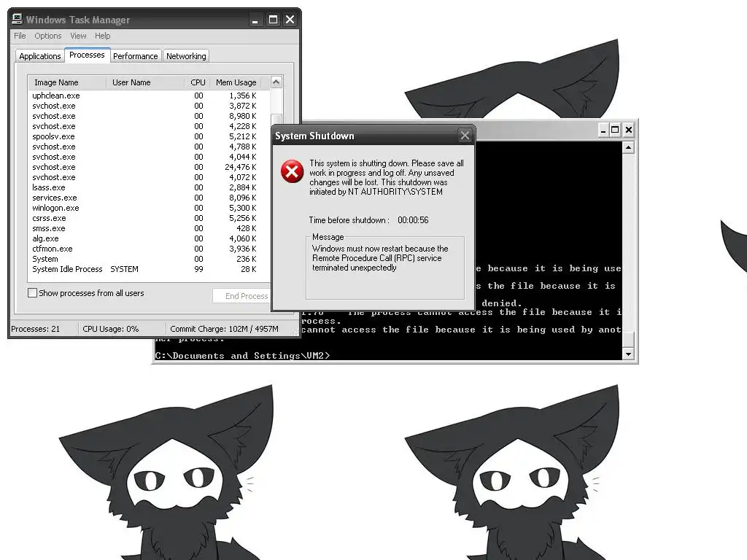Click the Task Manager title bar computer icon
Screen dimensions: 747x560
(x=18, y=19)
